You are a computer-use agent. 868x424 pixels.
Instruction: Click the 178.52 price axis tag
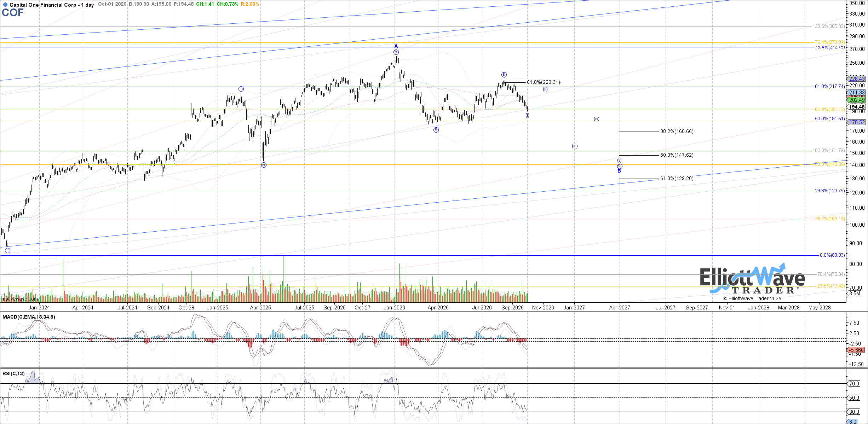856,122
